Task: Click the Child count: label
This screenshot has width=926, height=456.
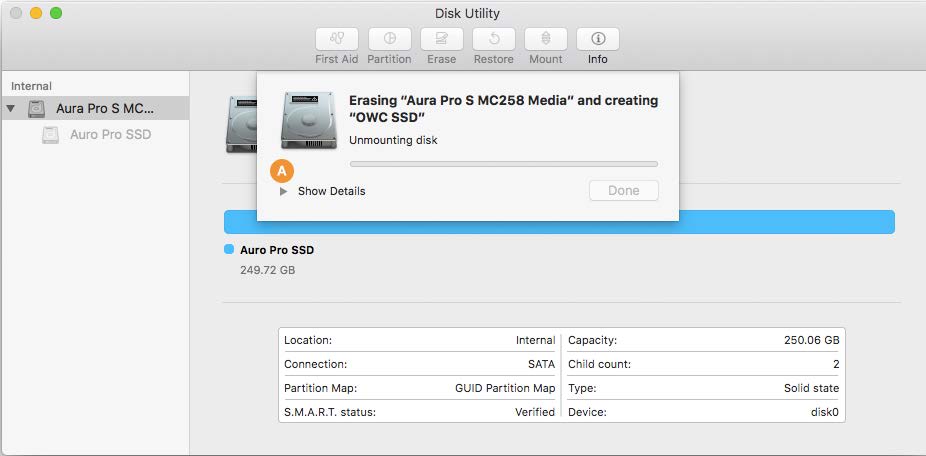Action: click(x=599, y=364)
